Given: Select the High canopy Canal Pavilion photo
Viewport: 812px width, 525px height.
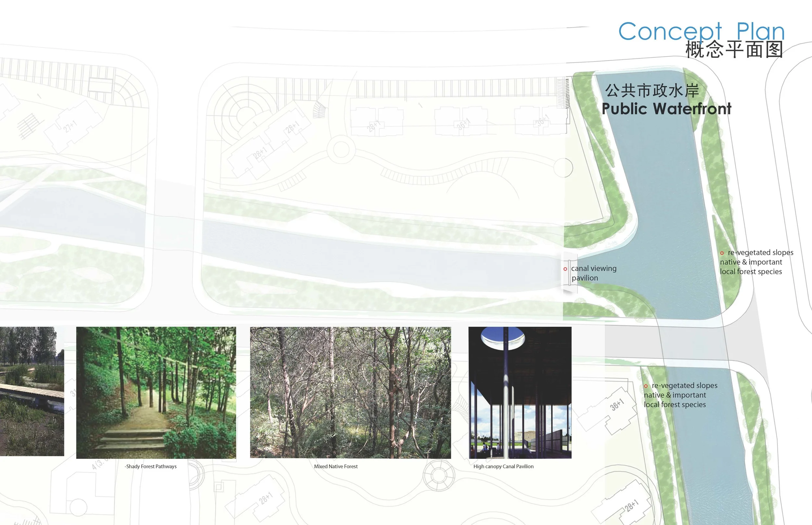Looking at the screenshot, I should (x=520, y=392).
